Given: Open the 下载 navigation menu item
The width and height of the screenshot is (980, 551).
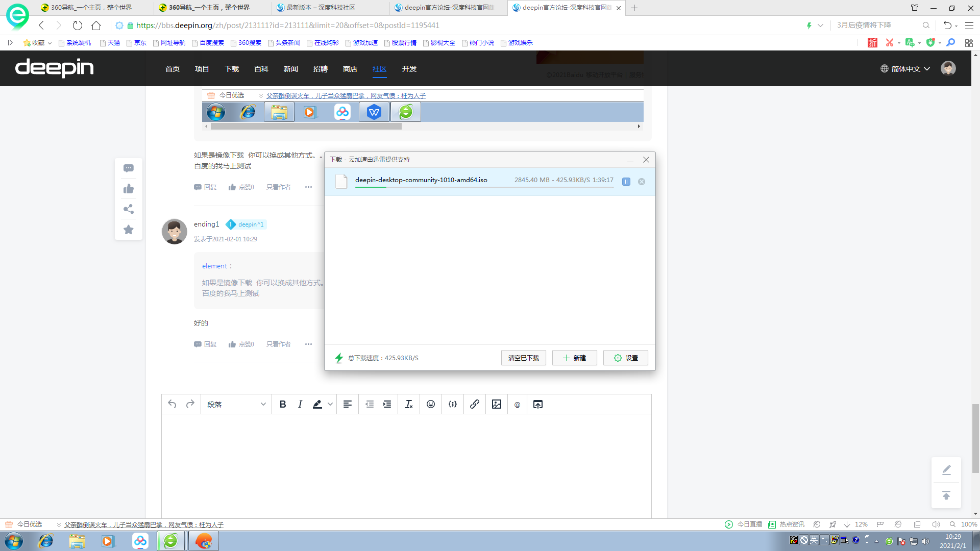Looking at the screenshot, I should coord(232,69).
